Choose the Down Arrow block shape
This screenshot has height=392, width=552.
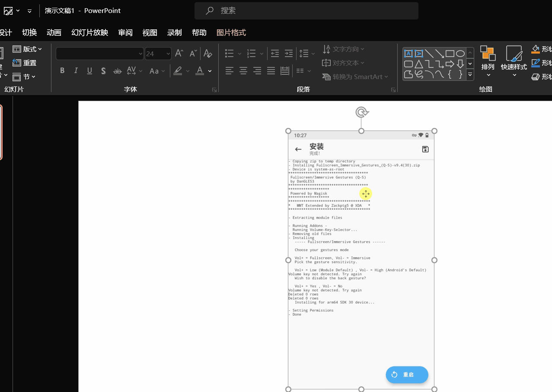[x=460, y=64]
